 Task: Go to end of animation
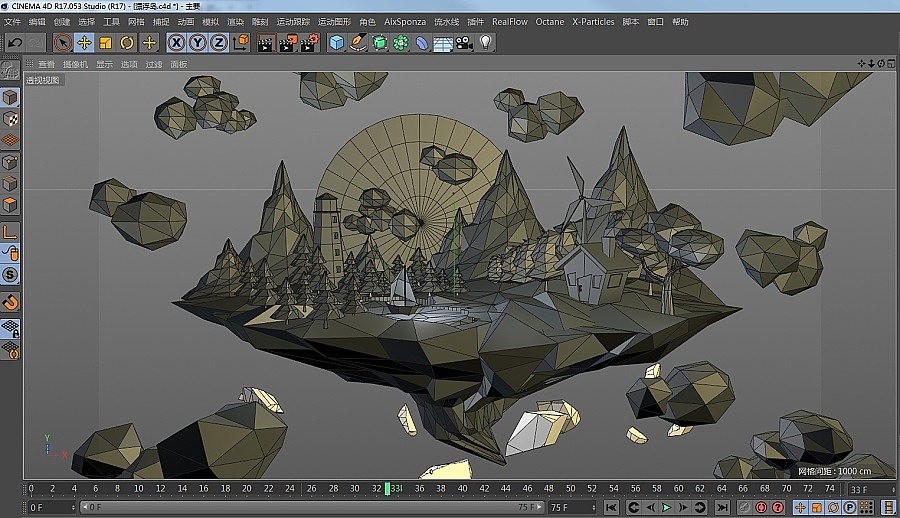point(722,507)
